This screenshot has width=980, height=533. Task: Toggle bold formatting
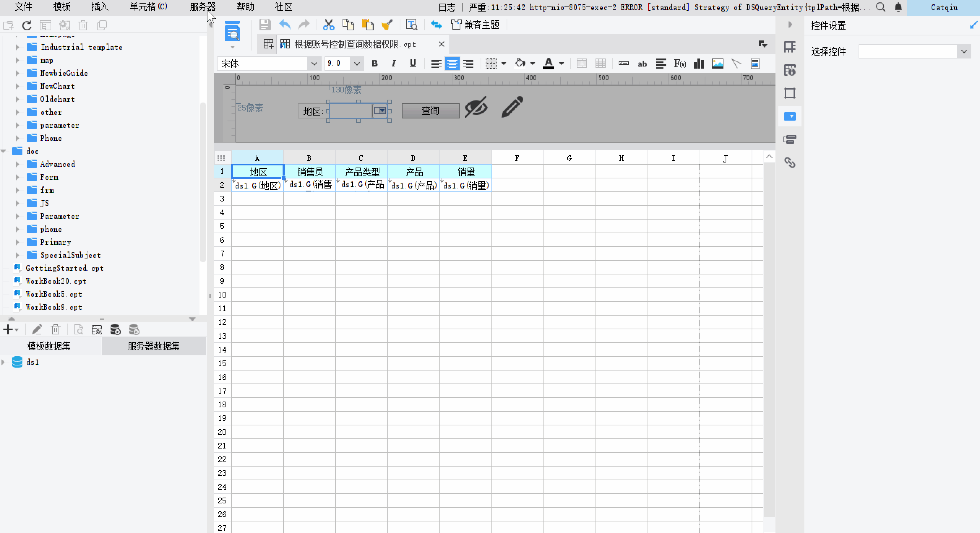click(374, 64)
